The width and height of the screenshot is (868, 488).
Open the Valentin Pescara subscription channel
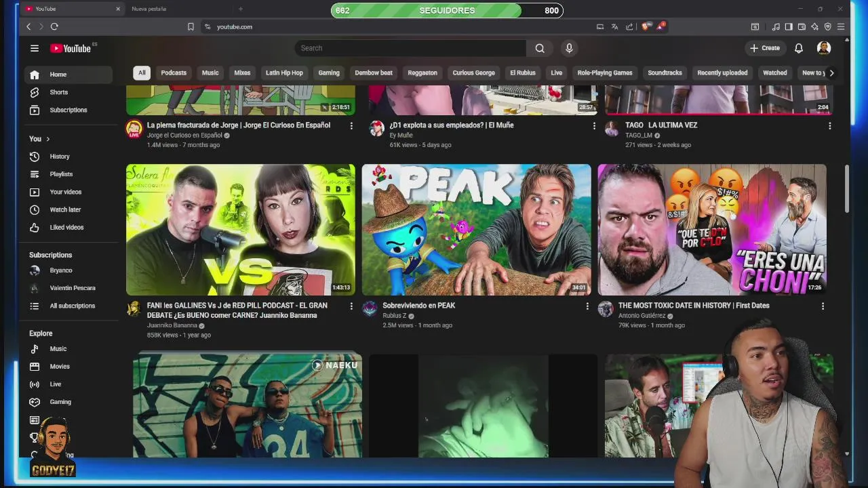pos(68,288)
